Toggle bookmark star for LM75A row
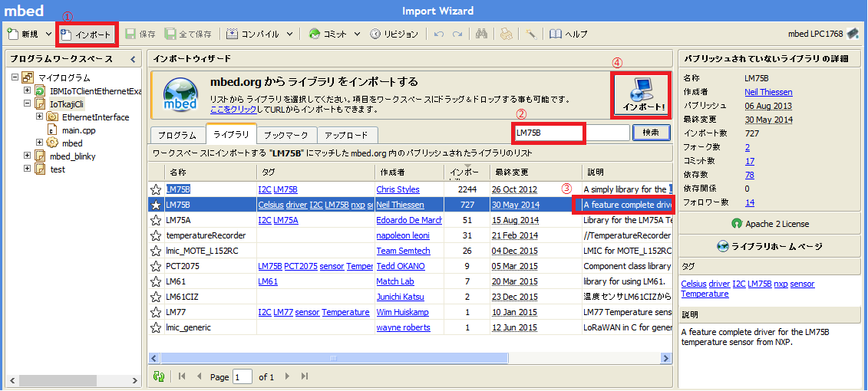 point(156,220)
